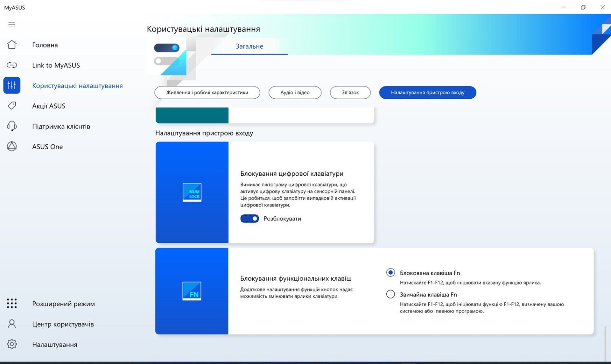Click the FN function key card icon

coord(192,291)
